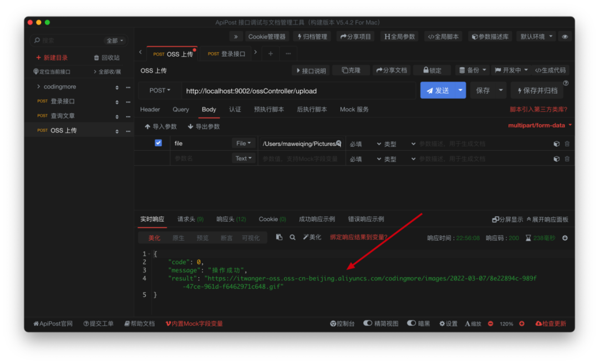599x364 pixels.
Task: Change empty row type Text dropdown
Action: (x=243, y=158)
